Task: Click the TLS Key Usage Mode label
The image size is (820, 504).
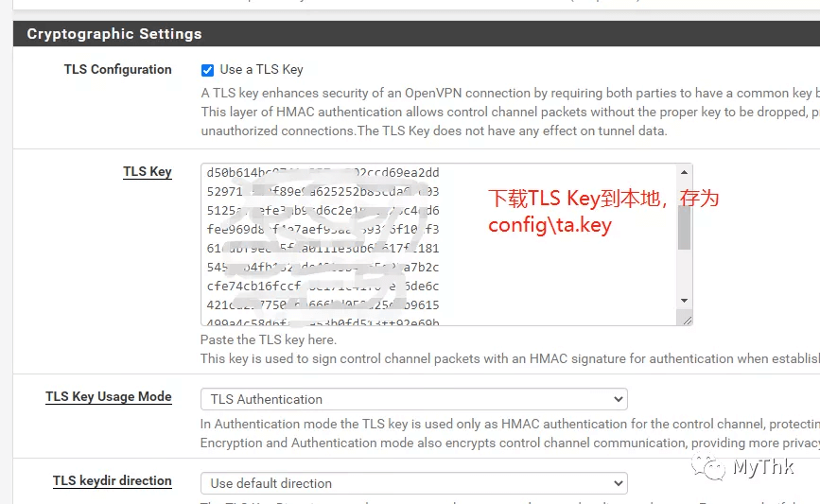Action: coord(108,397)
